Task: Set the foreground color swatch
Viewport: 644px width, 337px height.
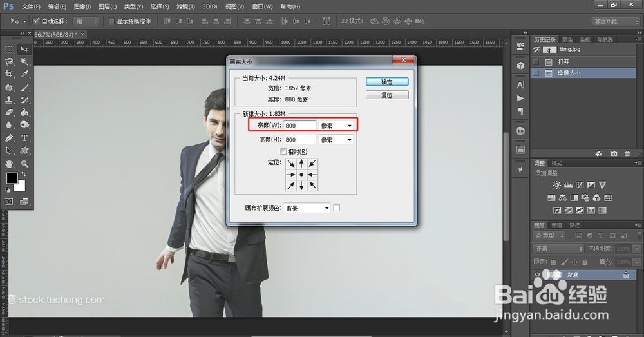Action: pos(12,178)
